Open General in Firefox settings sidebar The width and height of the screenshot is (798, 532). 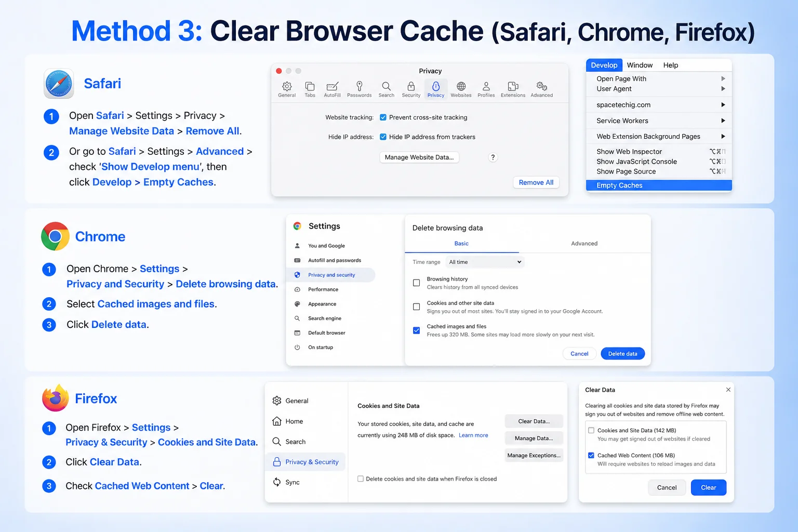click(x=290, y=401)
